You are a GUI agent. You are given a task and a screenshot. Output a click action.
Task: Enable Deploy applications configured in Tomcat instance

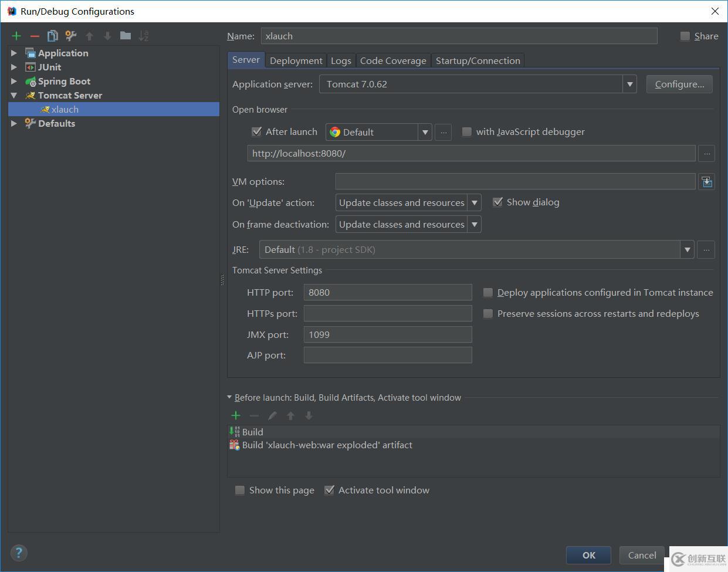(488, 292)
